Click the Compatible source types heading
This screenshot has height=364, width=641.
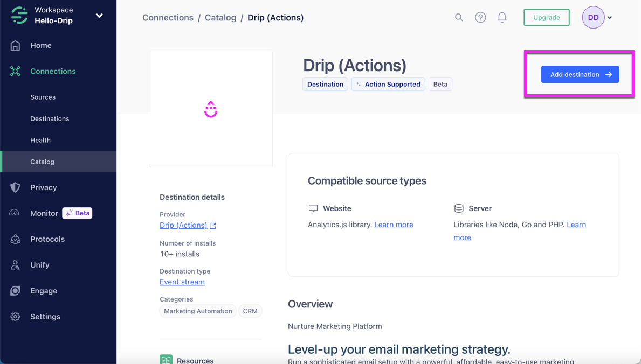367,181
